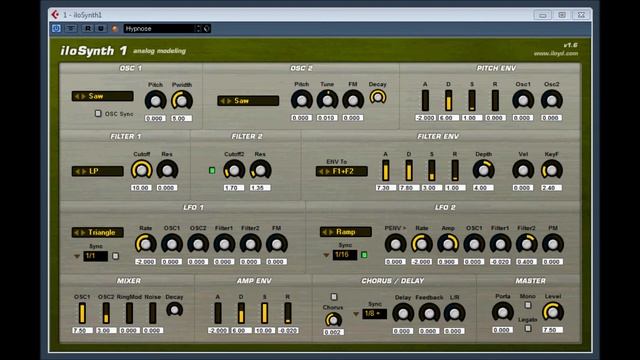Toggle the plugin power (activate) button
Viewport: 640px width, 360px height.
click(x=56, y=28)
